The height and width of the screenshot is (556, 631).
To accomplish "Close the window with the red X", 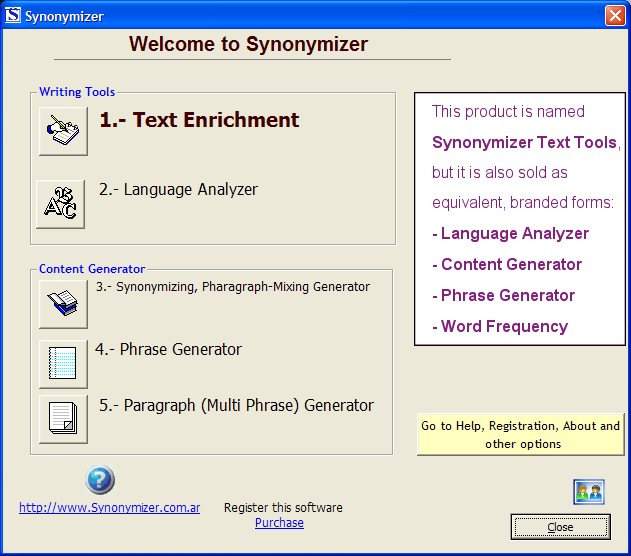I will [x=615, y=16].
